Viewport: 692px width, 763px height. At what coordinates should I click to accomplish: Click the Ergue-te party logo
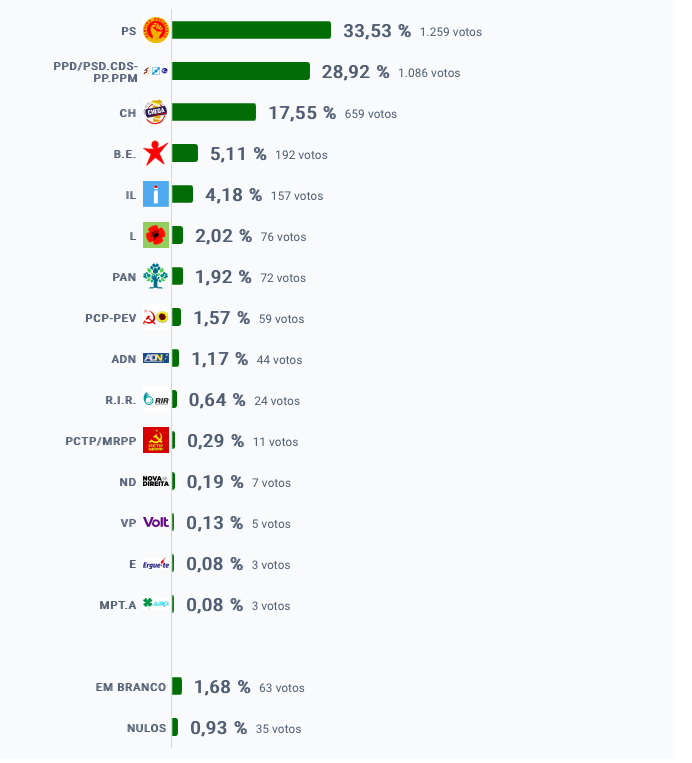point(156,563)
